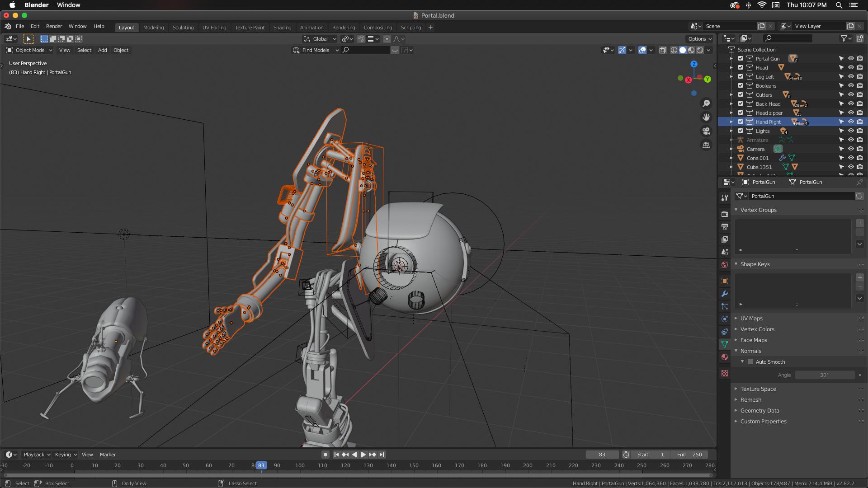Screen dimensions: 868x488
Task: Open the Render menu
Action: point(54,26)
